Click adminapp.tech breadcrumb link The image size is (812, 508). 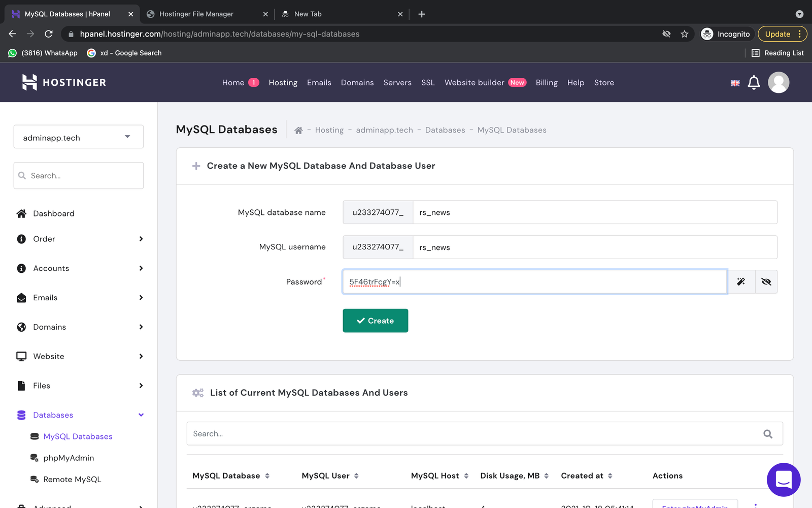(384, 130)
